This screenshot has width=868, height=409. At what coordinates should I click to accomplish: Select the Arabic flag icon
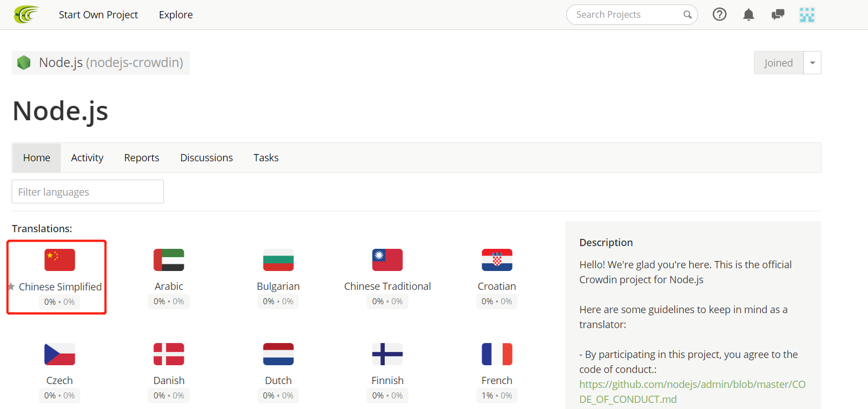(169, 260)
